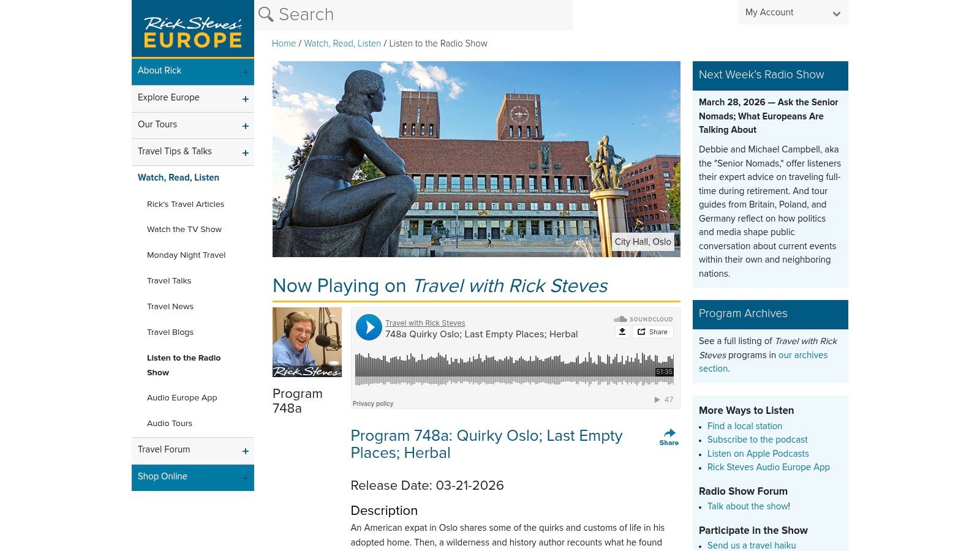Go to Home breadcrumb link
The image size is (980, 551).
tap(284, 43)
